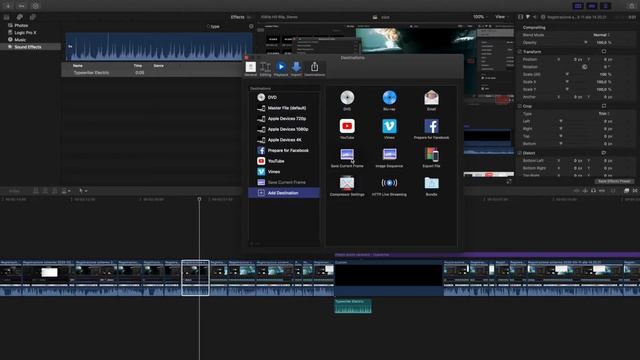Select Prepare for Facebook in Destinations list
Viewport: 640px width, 360px height.
coord(284,150)
